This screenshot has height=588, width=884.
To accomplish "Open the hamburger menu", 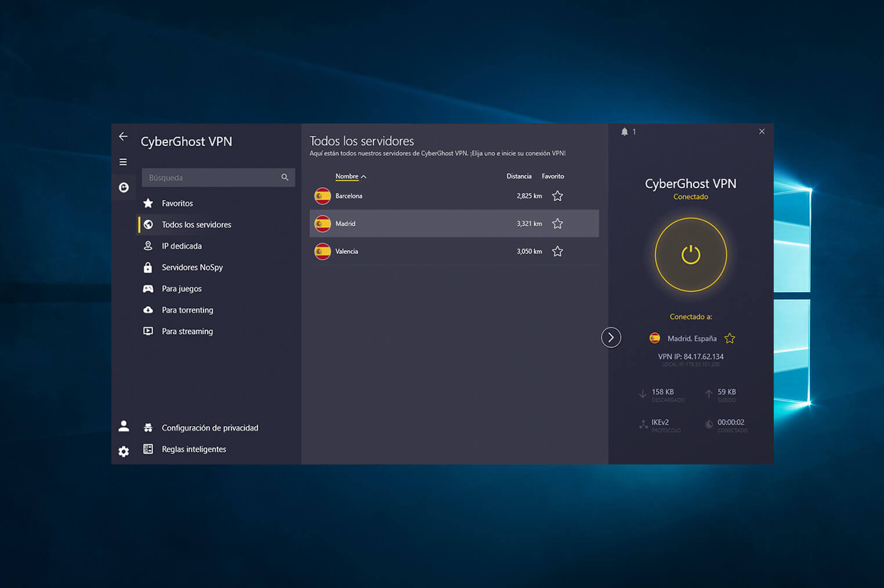I will click(123, 162).
